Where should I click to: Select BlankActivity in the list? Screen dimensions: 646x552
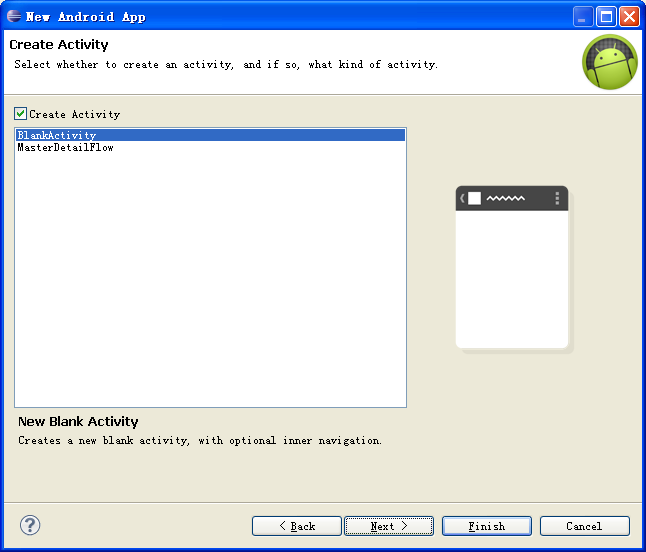[211, 135]
